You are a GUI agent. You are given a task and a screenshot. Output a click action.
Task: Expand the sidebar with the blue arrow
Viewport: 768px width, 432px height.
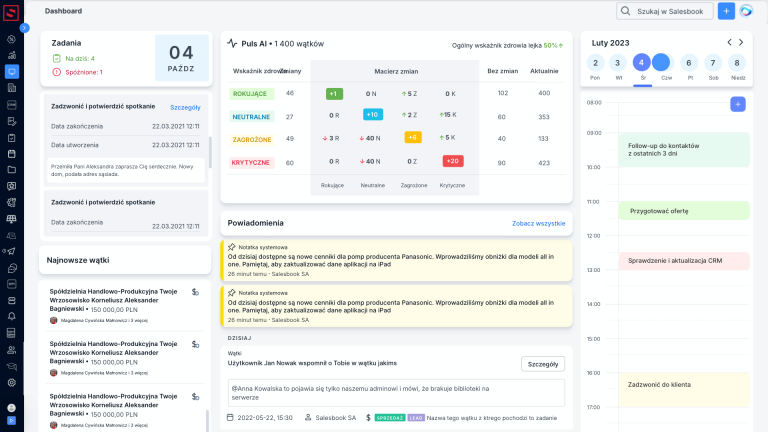[24, 28]
